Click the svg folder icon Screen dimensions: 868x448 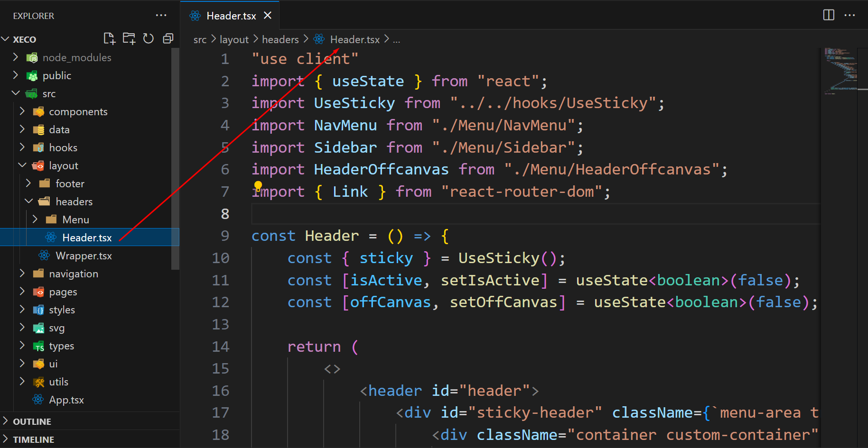[x=38, y=328]
